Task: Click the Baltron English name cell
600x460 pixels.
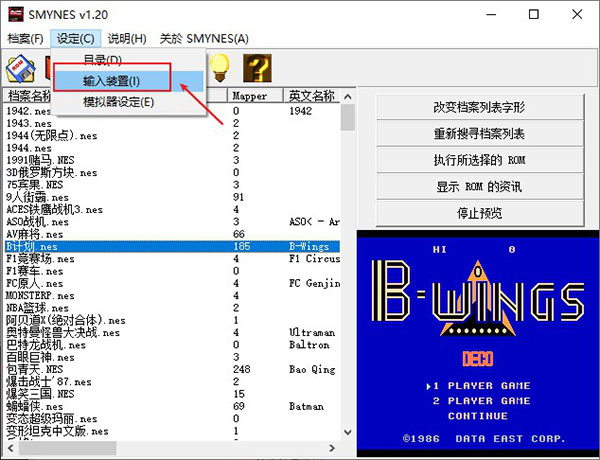Action: pos(309,345)
